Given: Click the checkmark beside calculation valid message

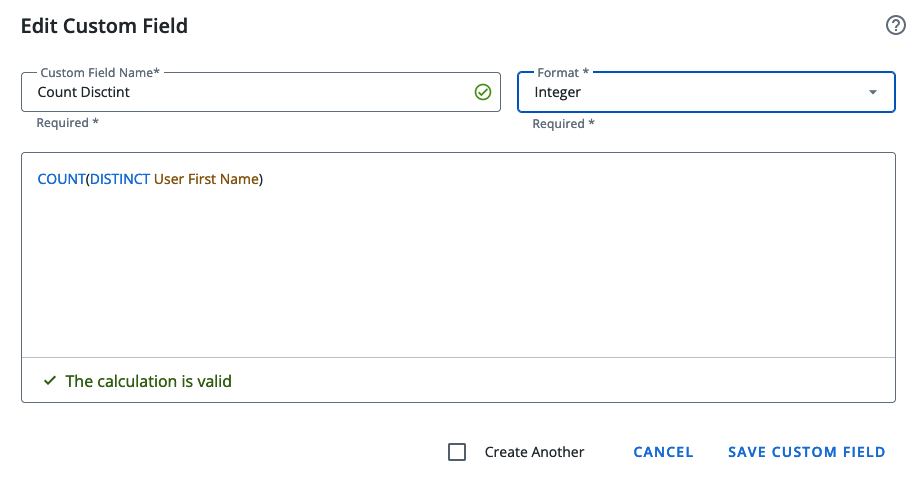Looking at the screenshot, I should pyautogui.click(x=48, y=381).
